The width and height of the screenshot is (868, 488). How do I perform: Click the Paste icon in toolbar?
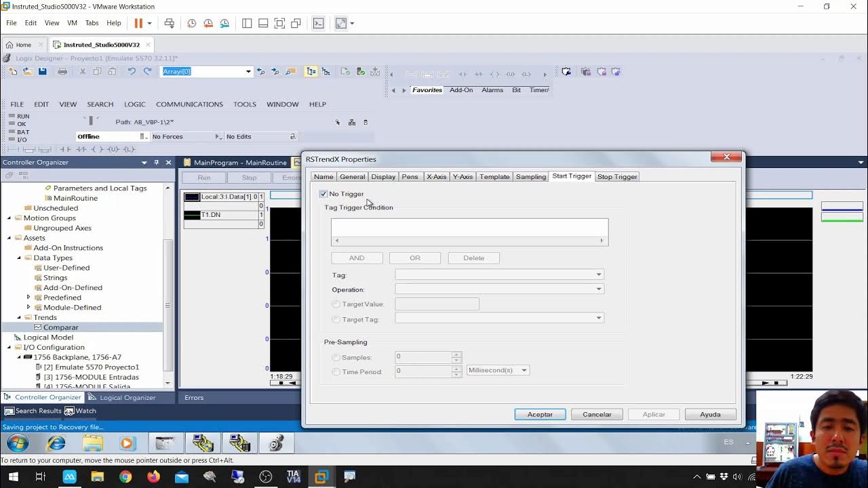[x=112, y=71]
